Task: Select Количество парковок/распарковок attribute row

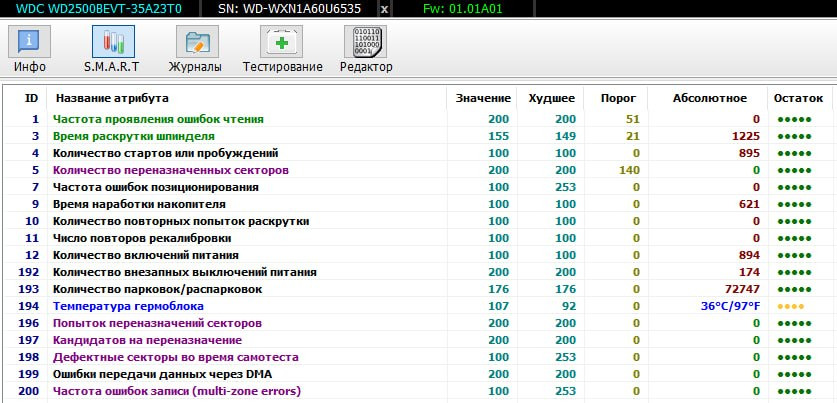Action: pyautogui.click(x=157, y=289)
